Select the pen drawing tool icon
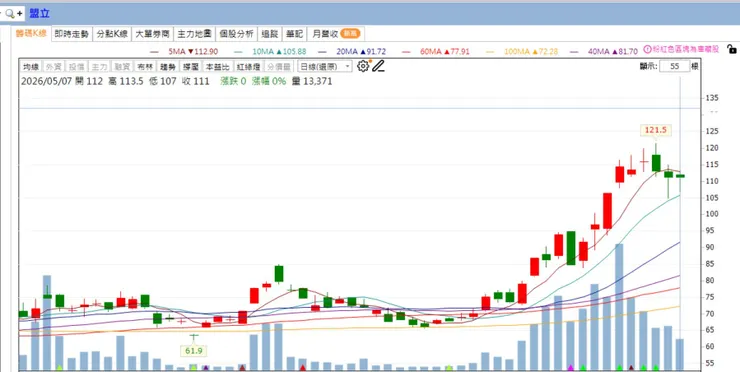740x372 pixels. pyautogui.click(x=378, y=66)
